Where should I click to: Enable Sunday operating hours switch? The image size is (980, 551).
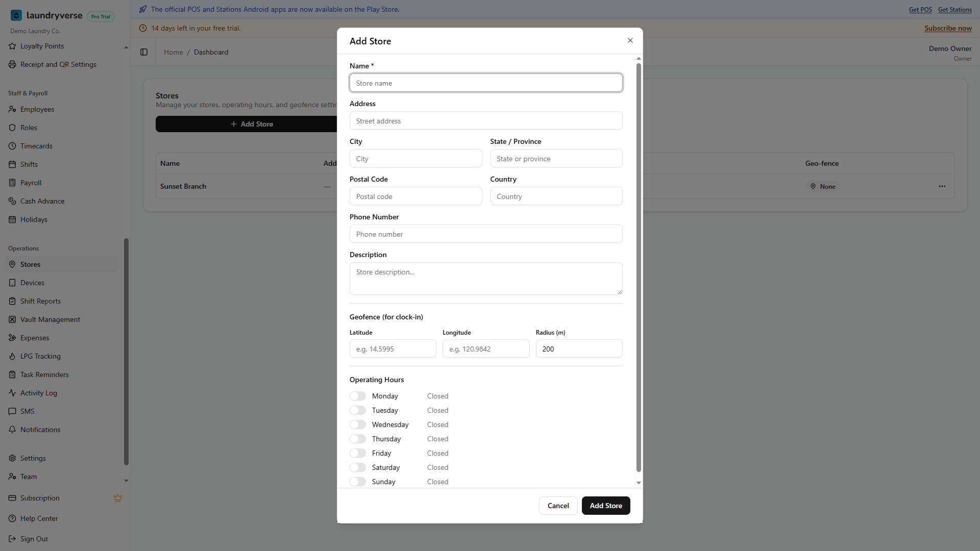pos(358,482)
